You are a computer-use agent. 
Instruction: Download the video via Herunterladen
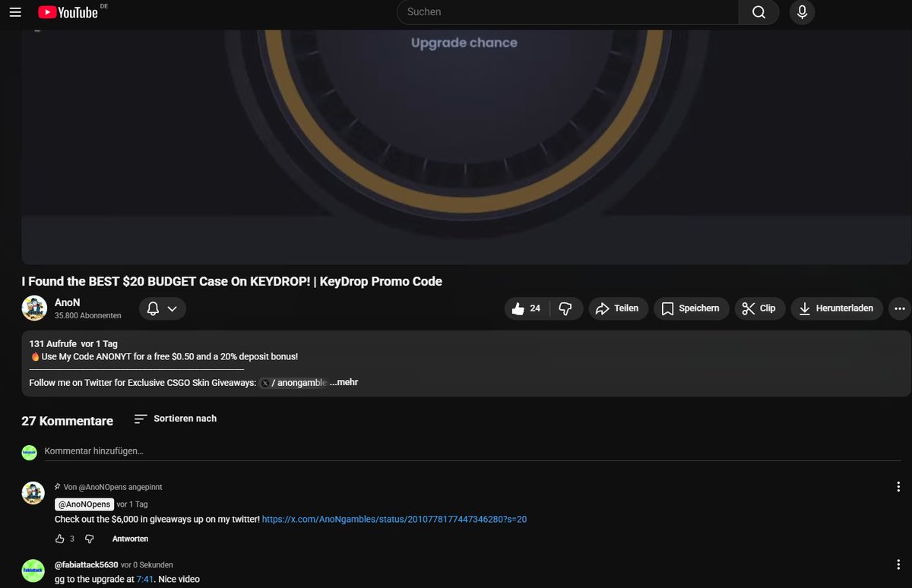click(837, 308)
